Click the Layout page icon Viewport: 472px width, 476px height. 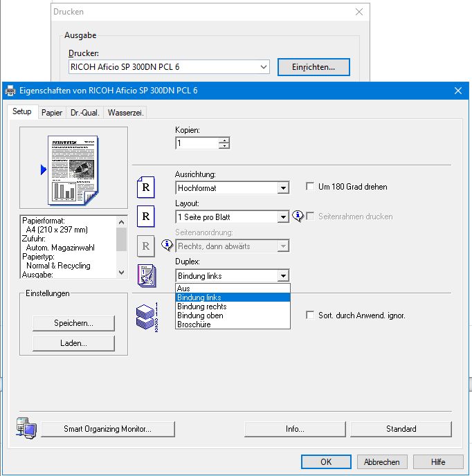point(146,217)
